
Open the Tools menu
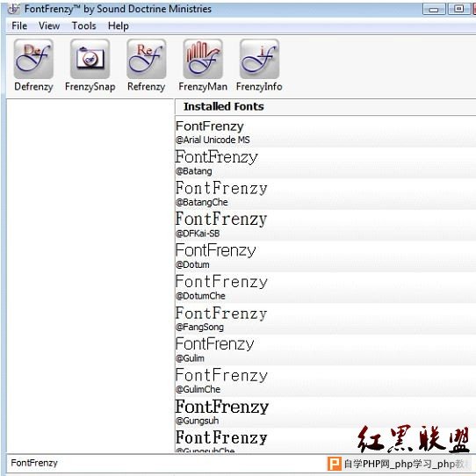[84, 25]
